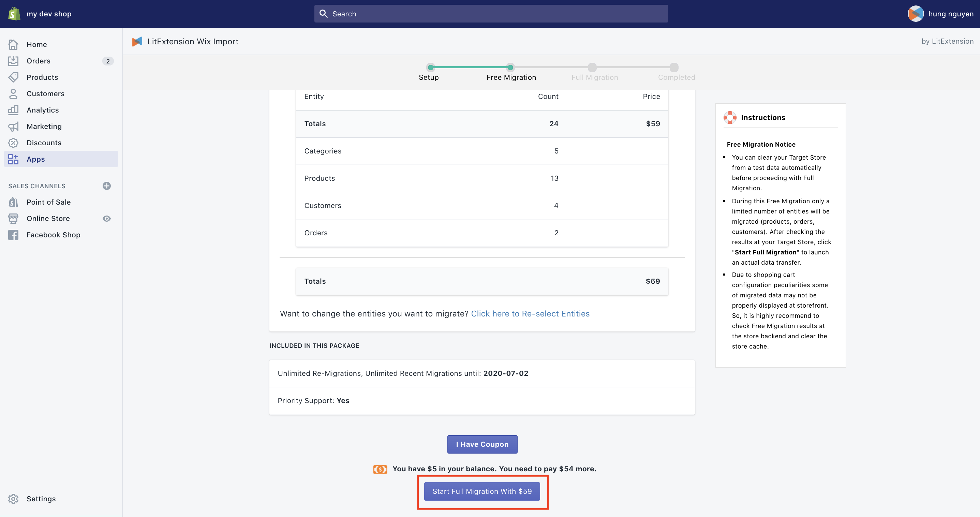View Online Store via eye icon
Screen dimensions: 980x517
(x=106, y=218)
